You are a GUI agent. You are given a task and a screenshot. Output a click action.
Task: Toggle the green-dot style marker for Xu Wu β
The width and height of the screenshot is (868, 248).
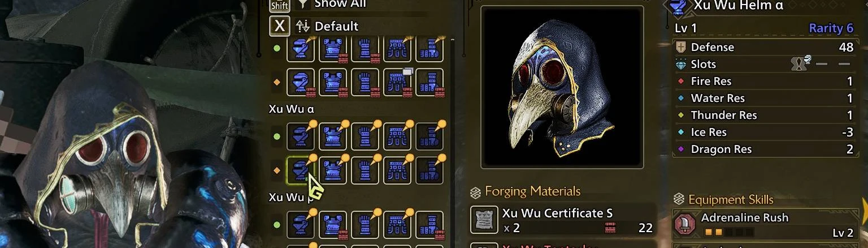[x=277, y=225]
